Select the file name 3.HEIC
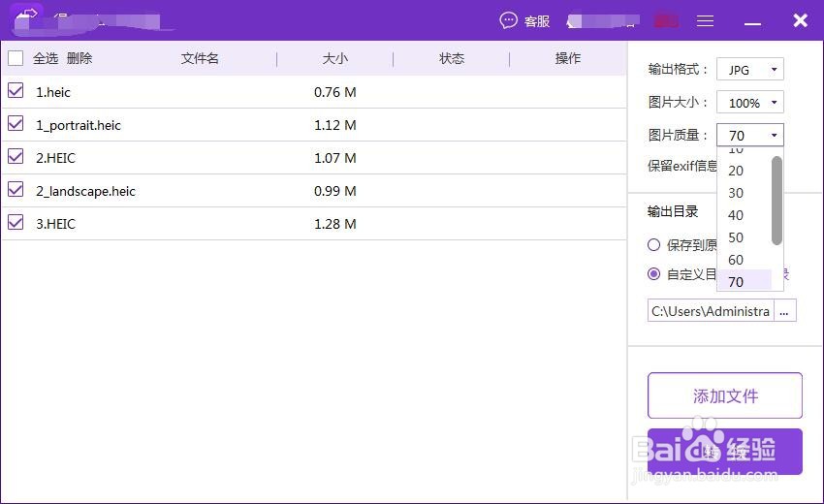The height and width of the screenshot is (504, 824). [x=55, y=224]
